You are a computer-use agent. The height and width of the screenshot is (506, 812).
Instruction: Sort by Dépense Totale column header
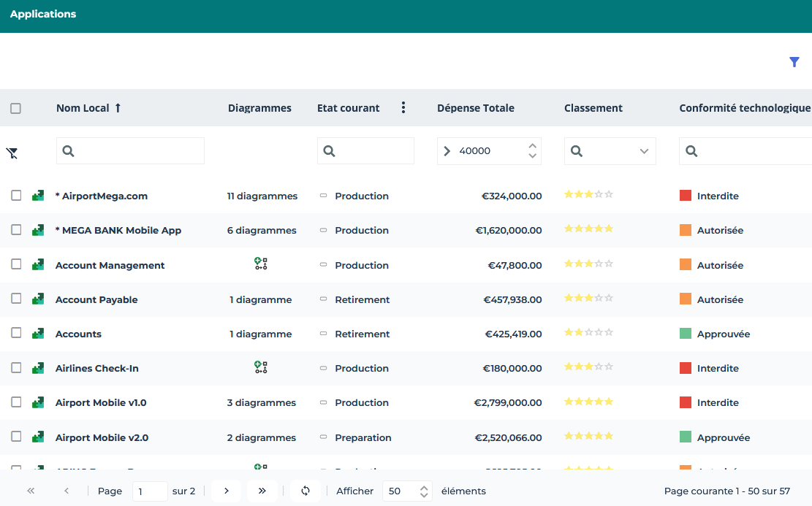476,108
